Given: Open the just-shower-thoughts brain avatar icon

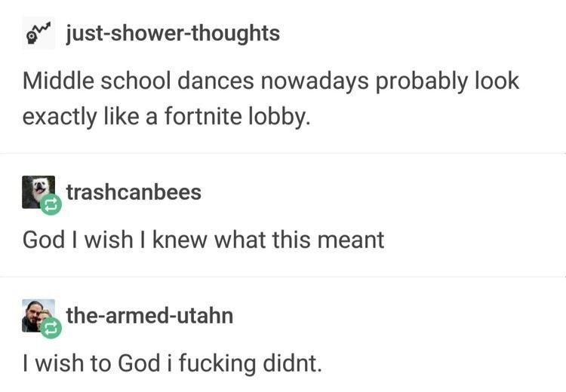Looking at the screenshot, I should pos(38,33).
